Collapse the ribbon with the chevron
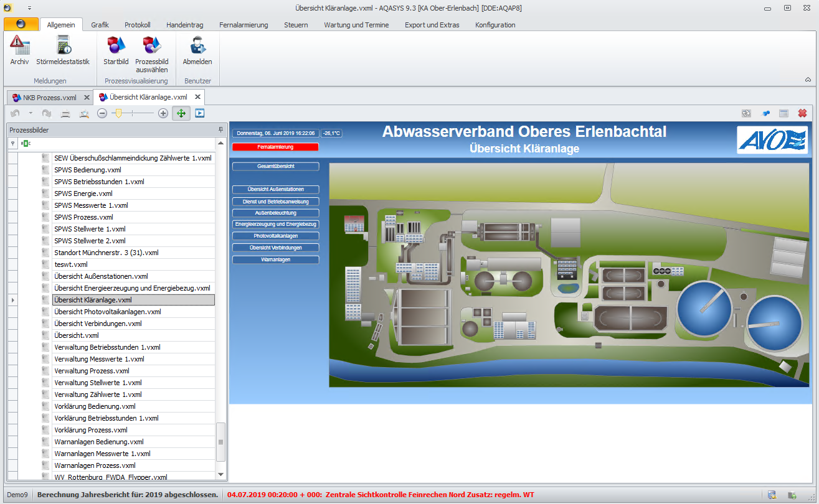Image resolution: width=819 pixels, height=504 pixels. [x=808, y=80]
